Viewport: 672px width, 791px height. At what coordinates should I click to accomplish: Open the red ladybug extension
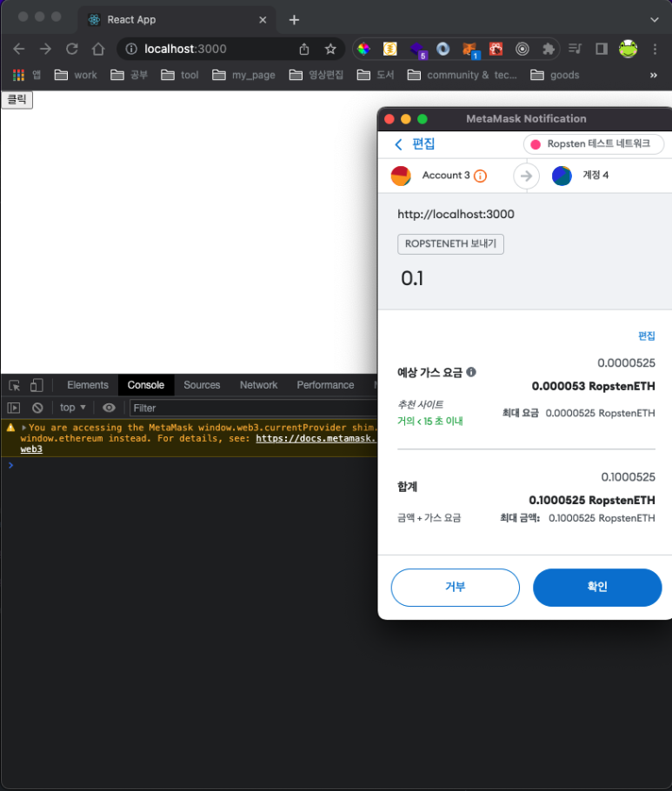(x=496, y=49)
